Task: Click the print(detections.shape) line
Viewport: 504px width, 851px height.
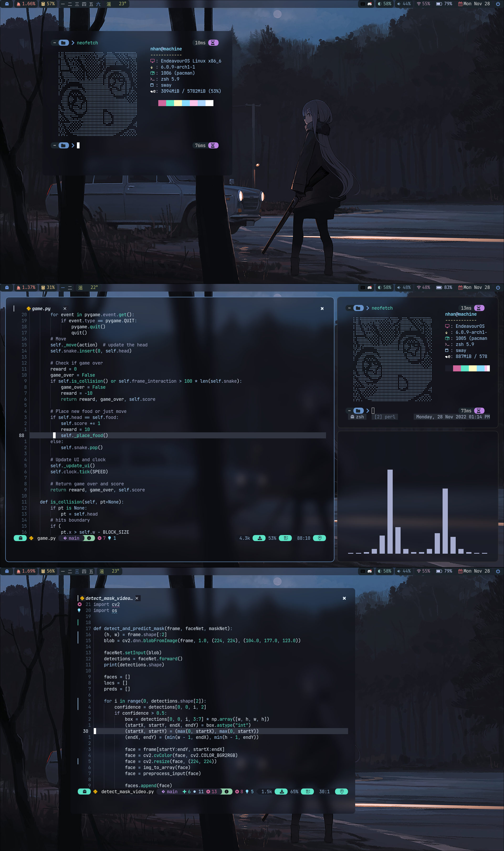Action: coord(134,665)
